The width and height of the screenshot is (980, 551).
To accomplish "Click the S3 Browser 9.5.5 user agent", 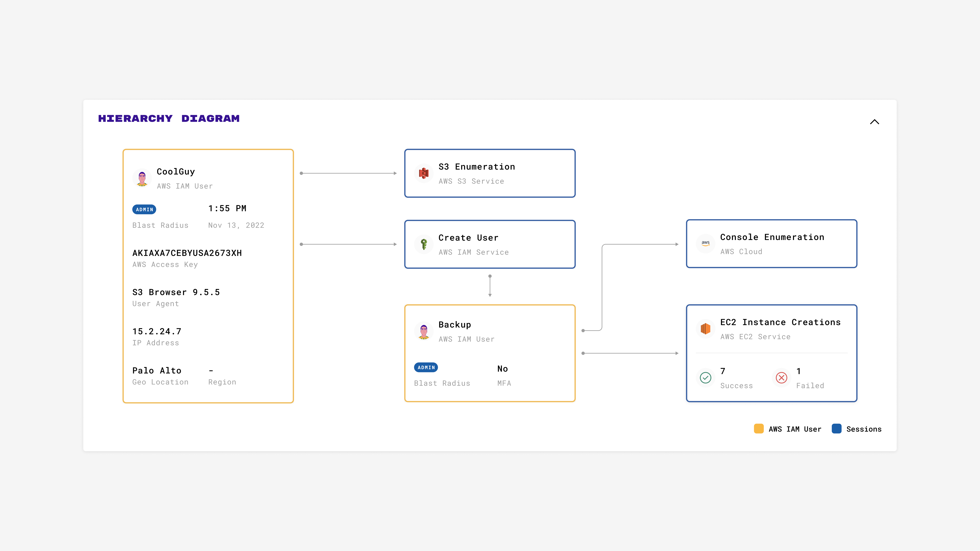I will coord(176,292).
